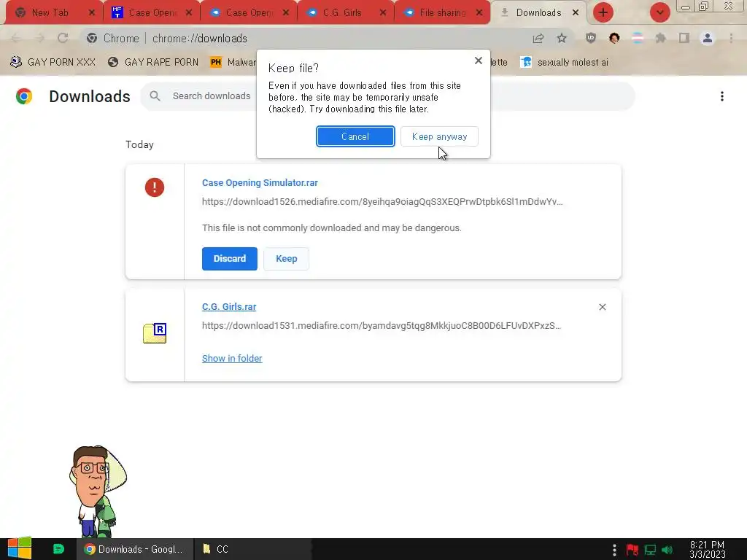Go back to the previous page
This screenshot has height=560, width=747.
point(16,38)
